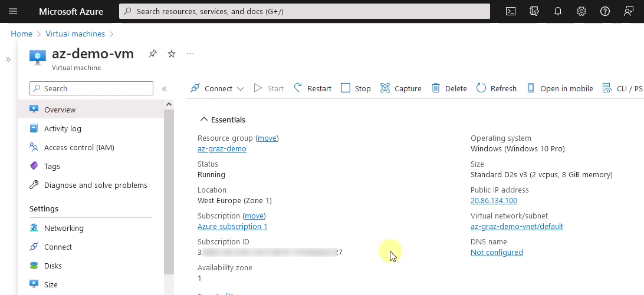Collapse the resource menu with double chevron
This screenshot has height=295, width=644.
(165, 89)
